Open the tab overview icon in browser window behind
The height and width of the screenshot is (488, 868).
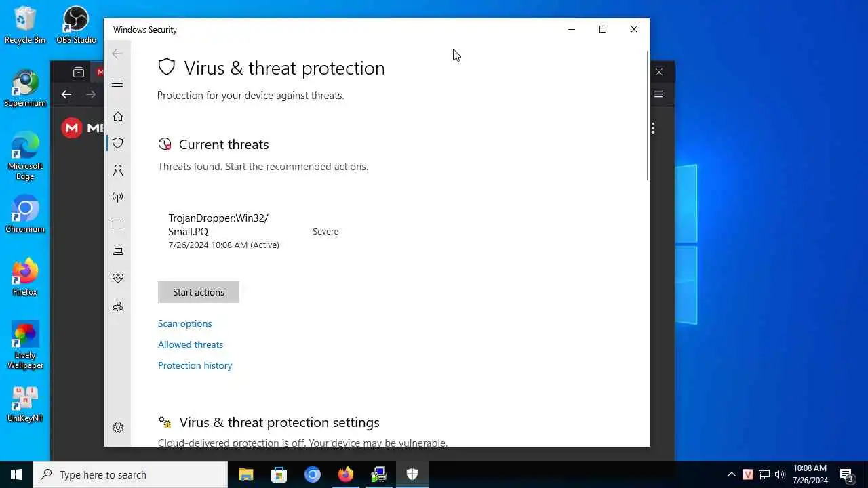79,72
